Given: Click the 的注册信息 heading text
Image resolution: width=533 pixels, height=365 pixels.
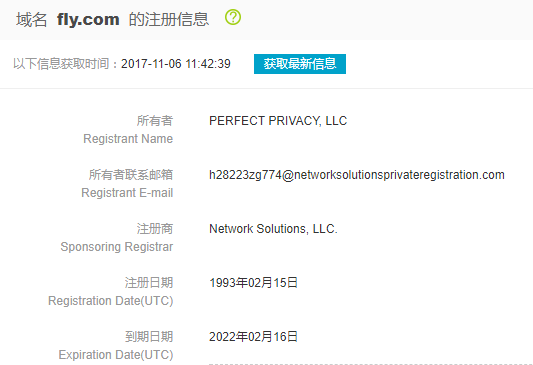Looking at the screenshot, I should tap(169, 19).
